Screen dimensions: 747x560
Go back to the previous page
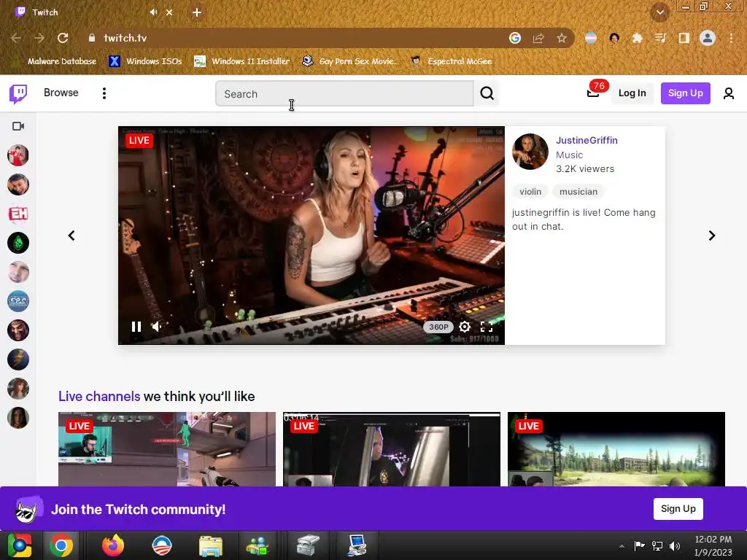(x=16, y=38)
